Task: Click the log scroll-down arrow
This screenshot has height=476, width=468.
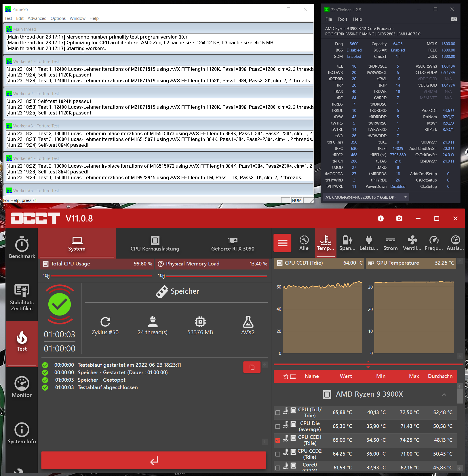Action: click(x=265, y=441)
